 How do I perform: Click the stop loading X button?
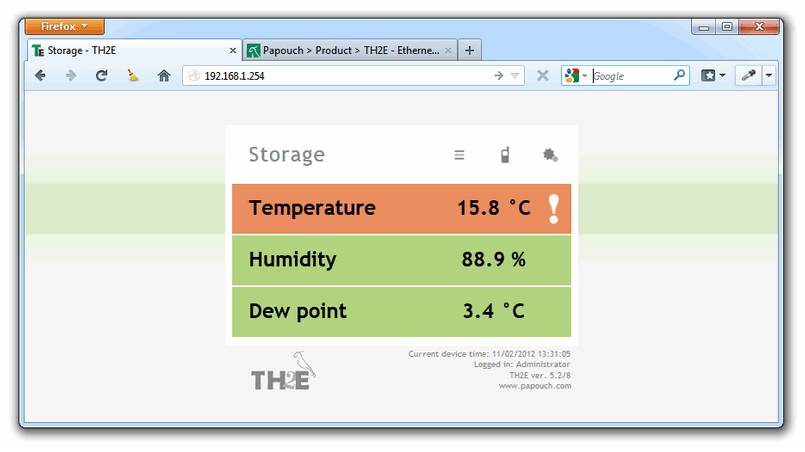click(543, 76)
